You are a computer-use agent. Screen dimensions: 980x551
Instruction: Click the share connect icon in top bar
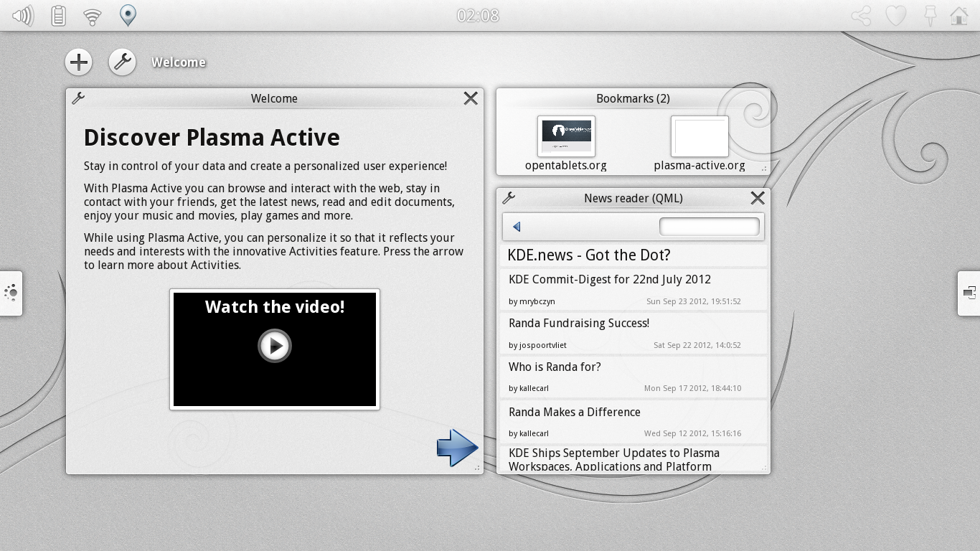pyautogui.click(x=861, y=16)
